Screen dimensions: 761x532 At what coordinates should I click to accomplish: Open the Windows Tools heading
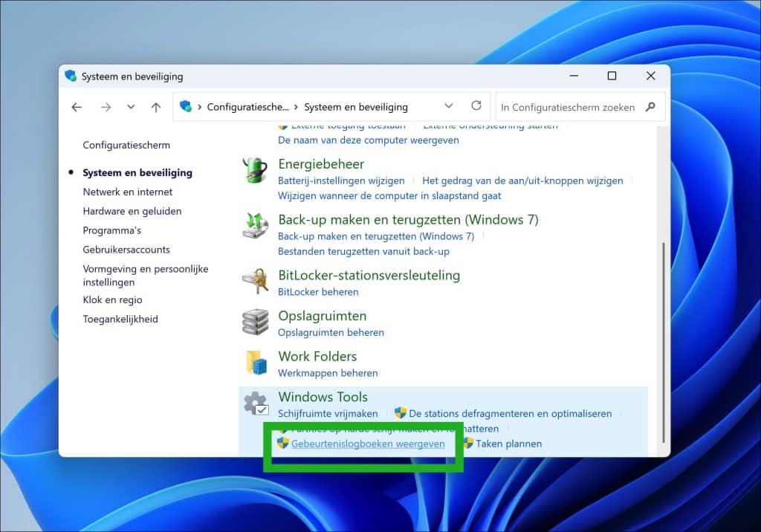(x=323, y=397)
